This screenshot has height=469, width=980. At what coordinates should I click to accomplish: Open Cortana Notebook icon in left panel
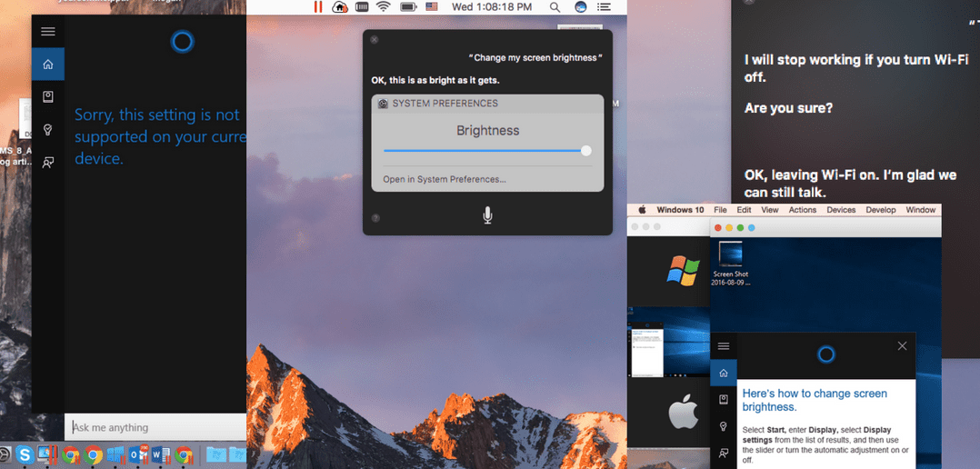pos(47,97)
